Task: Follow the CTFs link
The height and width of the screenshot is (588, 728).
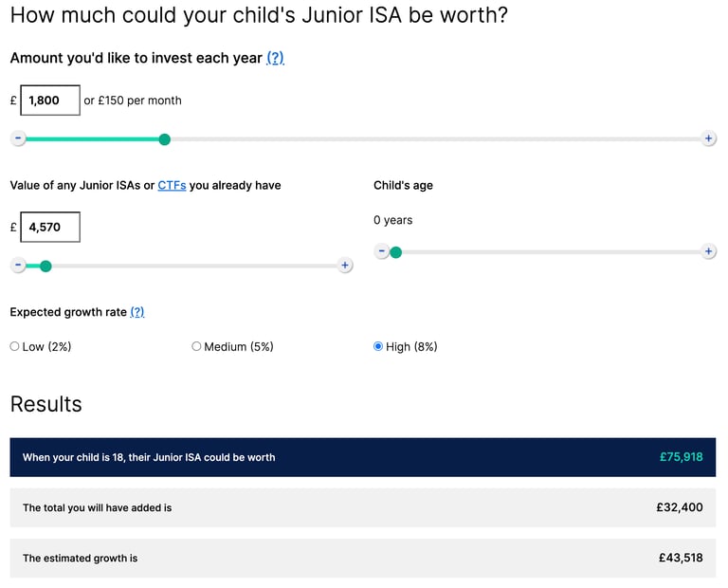Action: 172,185
